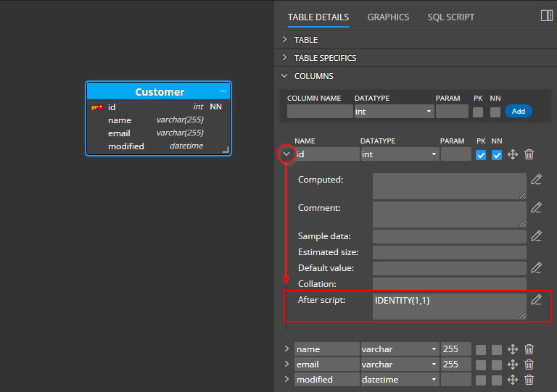Click the Add column button
Image resolution: width=557 pixels, height=392 pixels.
(519, 112)
